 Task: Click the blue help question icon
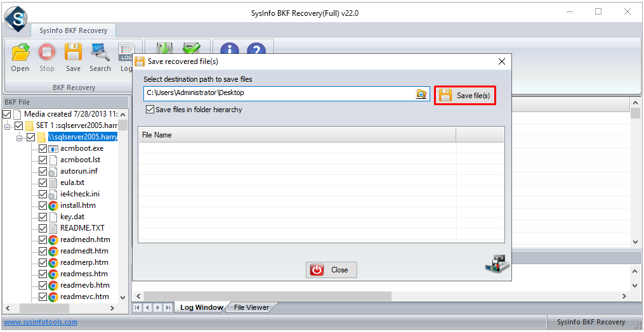coord(256,48)
